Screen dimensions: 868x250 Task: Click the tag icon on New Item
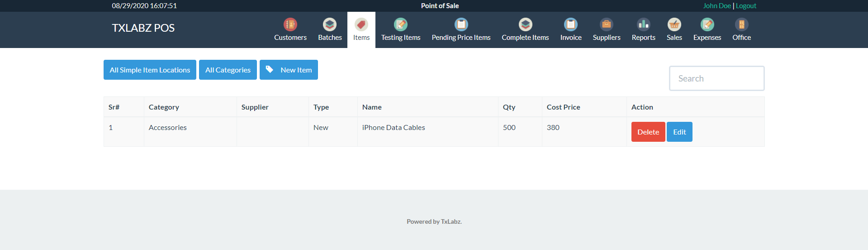tap(270, 69)
